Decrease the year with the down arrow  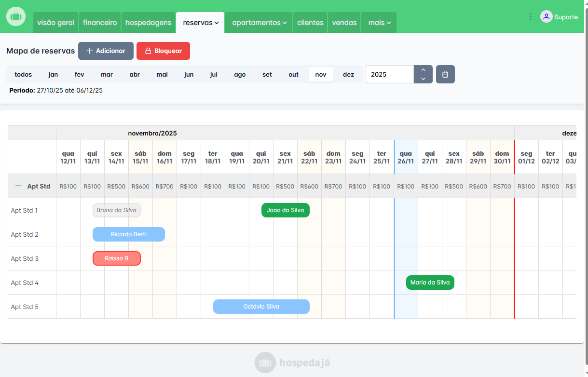423,79
